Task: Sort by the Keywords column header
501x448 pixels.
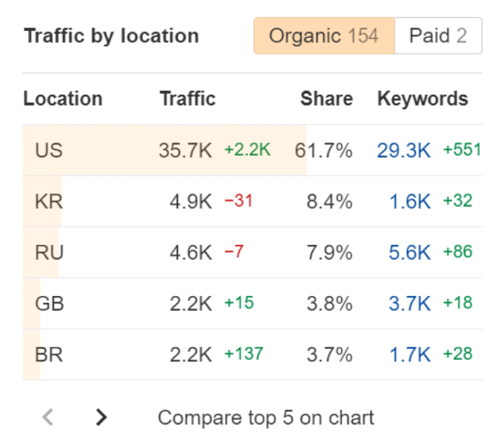Action: click(x=422, y=99)
